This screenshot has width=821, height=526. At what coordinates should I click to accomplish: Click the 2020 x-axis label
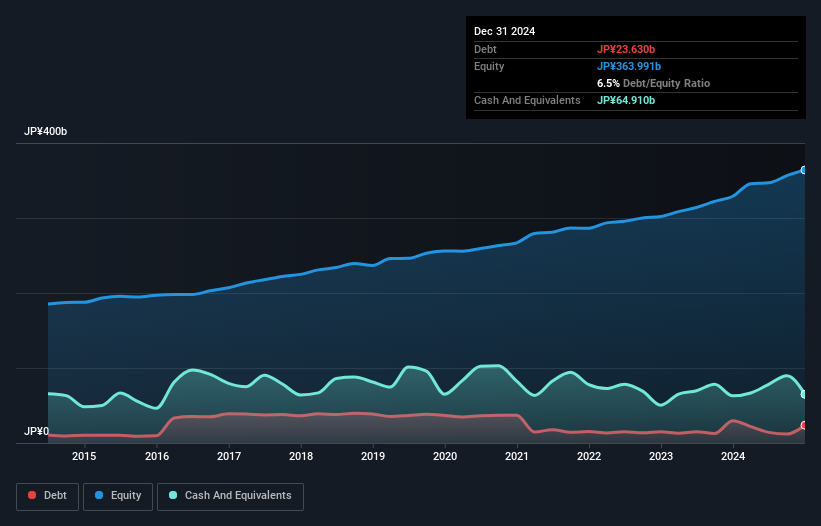(x=445, y=456)
